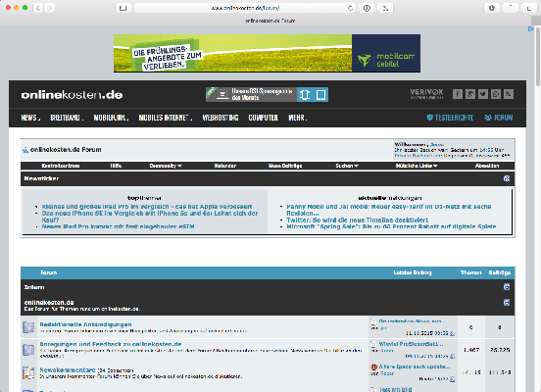This screenshot has width=541, height=392.
Task: Click the onlinekosten.de Forum home icon
Action: tap(25, 150)
